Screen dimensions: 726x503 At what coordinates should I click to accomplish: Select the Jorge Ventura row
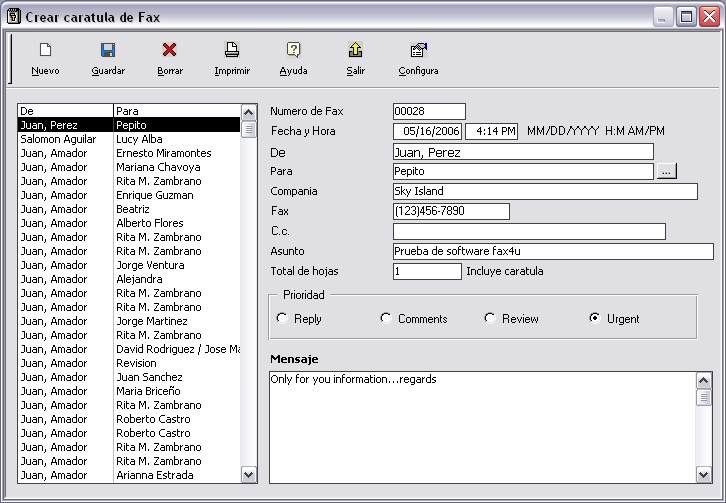tap(129, 265)
